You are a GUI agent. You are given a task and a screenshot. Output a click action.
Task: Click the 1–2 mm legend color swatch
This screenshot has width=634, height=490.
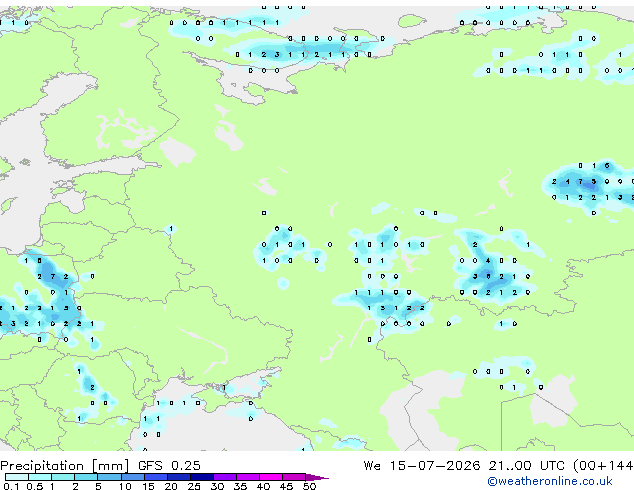pos(63,477)
